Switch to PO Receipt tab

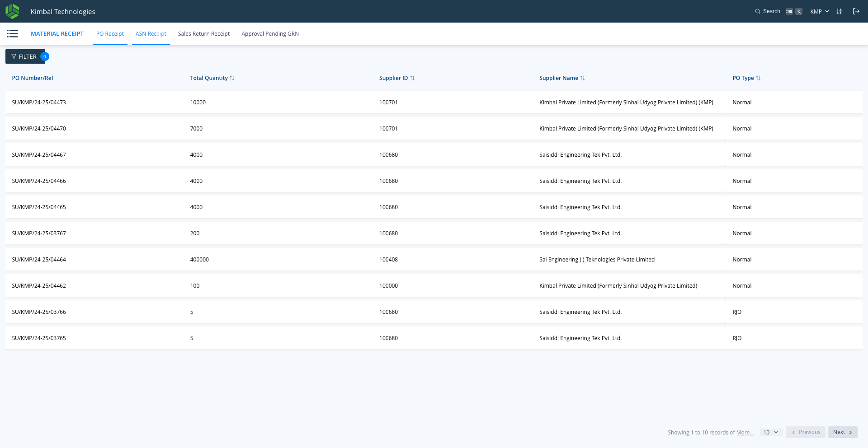[110, 34]
